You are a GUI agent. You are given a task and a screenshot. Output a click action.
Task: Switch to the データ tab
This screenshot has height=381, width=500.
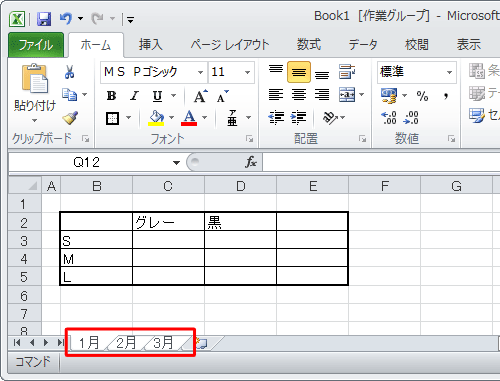(x=363, y=45)
